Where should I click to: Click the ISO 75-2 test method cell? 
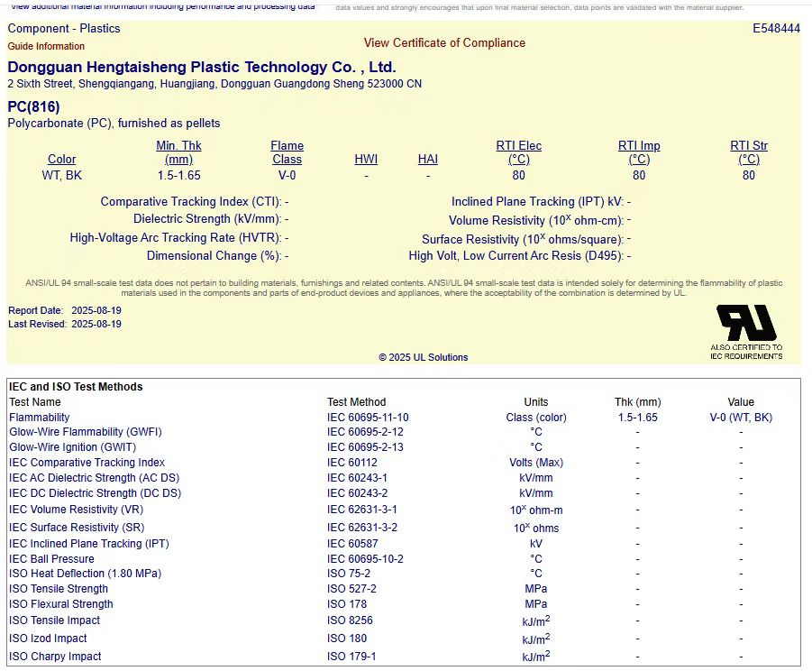[x=349, y=573]
